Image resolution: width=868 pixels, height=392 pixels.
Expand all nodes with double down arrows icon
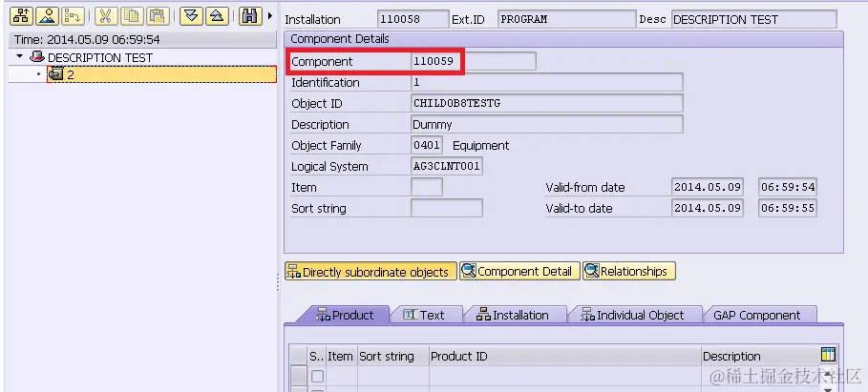[x=191, y=16]
